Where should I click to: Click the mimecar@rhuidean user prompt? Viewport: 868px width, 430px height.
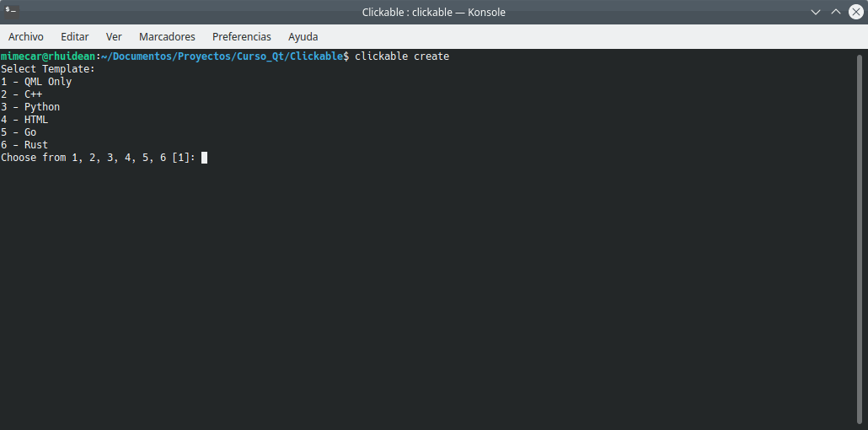48,56
